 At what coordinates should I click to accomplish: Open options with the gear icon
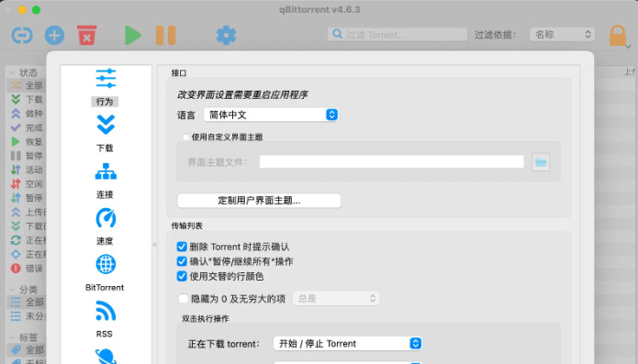coord(226,36)
